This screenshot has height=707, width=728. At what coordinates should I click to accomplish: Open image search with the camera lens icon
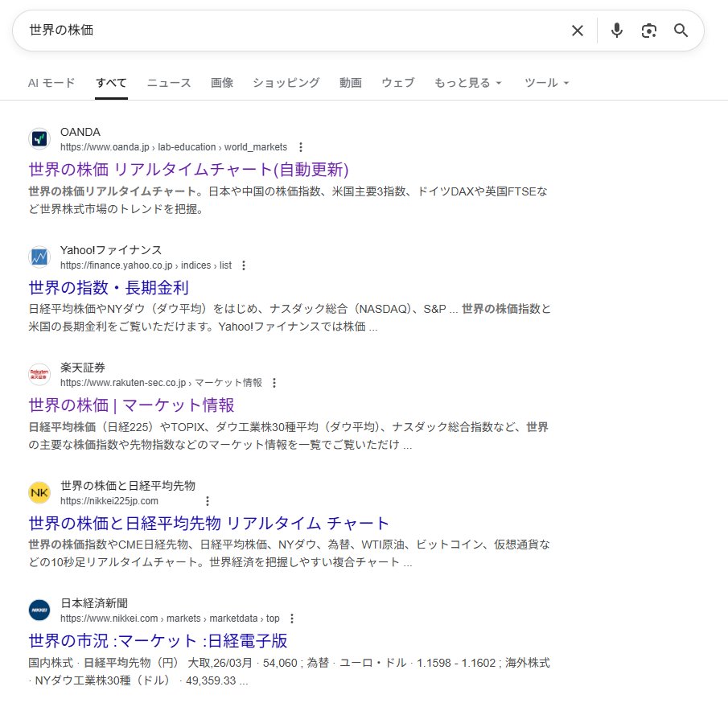[648, 31]
